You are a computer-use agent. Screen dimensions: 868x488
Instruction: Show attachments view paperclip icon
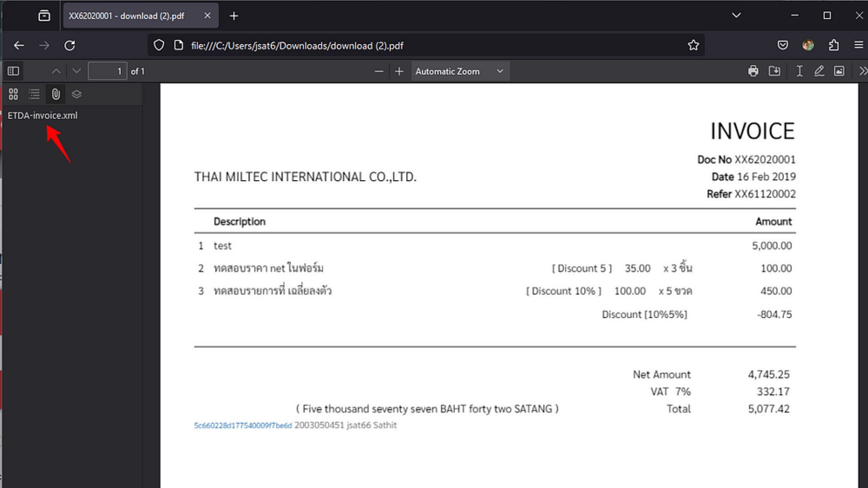(x=56, y=94)
